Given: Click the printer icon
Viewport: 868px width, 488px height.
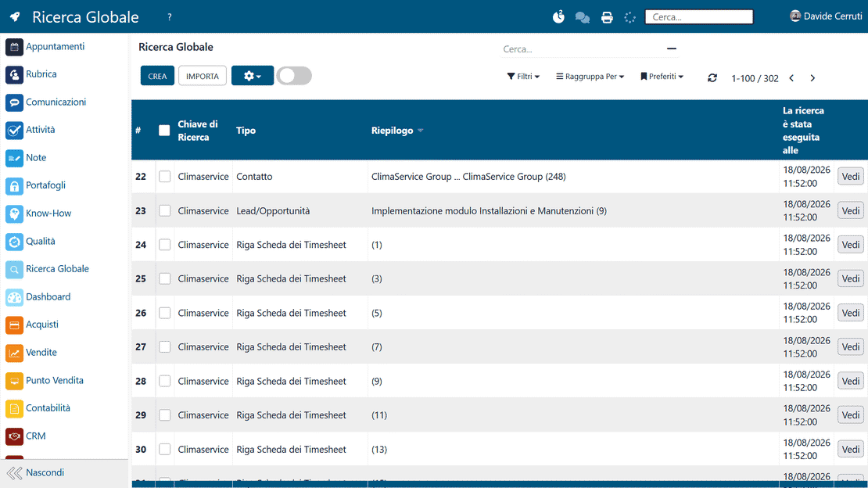Looking at the screenshot, I should [x=607, y=18].
